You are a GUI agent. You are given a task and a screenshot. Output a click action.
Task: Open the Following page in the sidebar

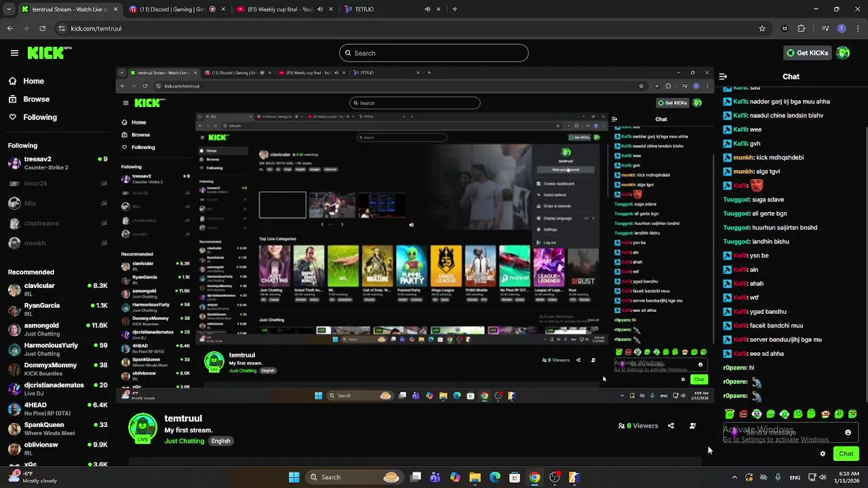(x=40, y=117)
